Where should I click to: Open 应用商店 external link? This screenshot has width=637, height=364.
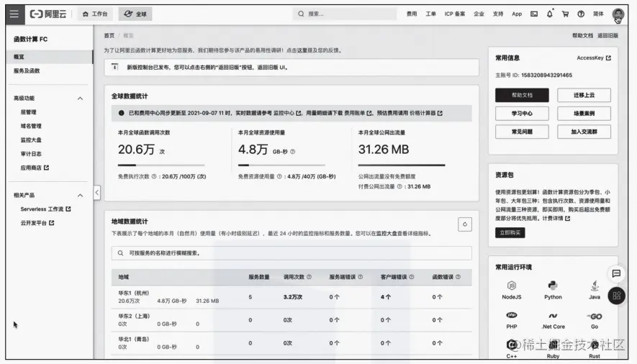click(x=35, y=168)
